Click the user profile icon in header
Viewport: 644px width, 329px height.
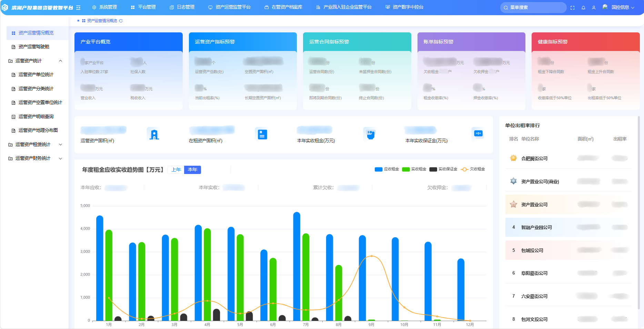point(594,8)
